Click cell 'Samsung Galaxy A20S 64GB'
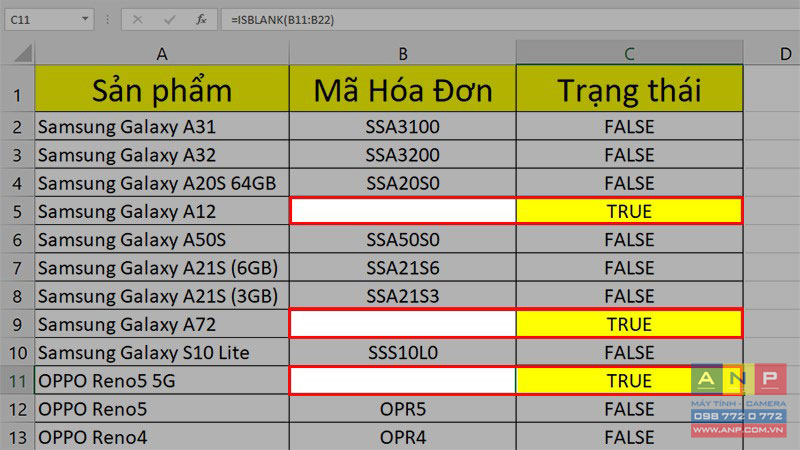800x450 pixels. (x=162, y=183)
